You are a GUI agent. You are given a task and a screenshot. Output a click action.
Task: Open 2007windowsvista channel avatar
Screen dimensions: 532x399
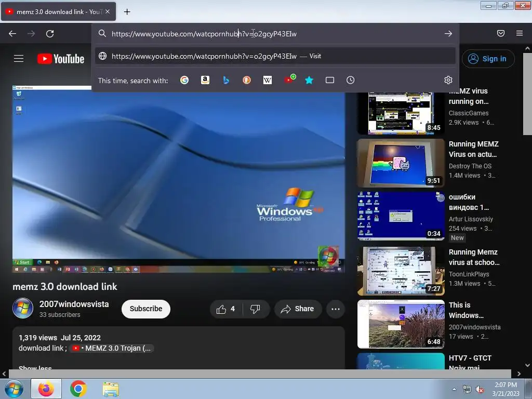(23, 309)
